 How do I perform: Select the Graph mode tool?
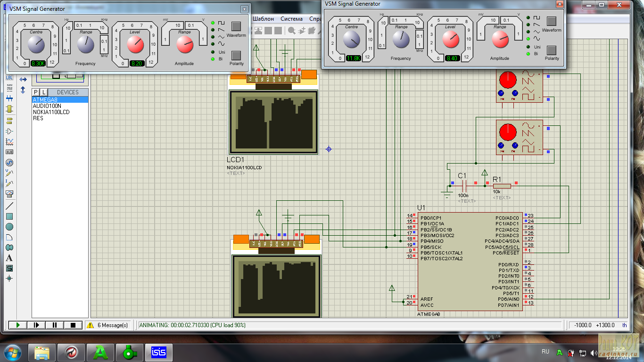coord(9,141)
